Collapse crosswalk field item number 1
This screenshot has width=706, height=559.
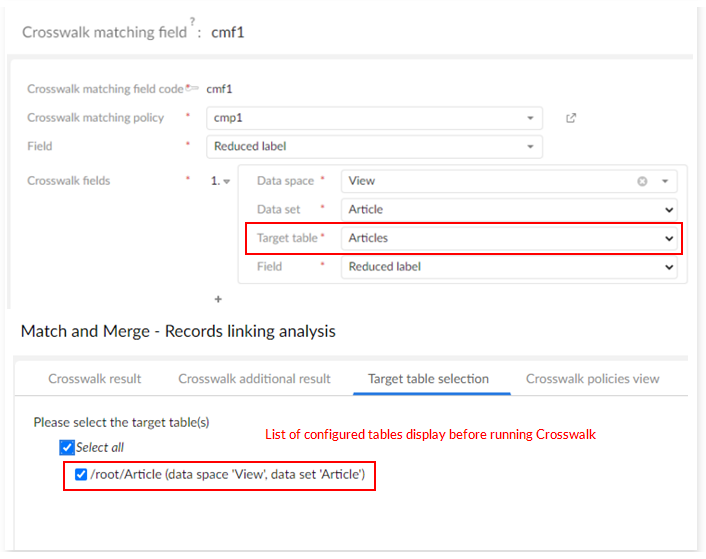(x=226, y=181)
